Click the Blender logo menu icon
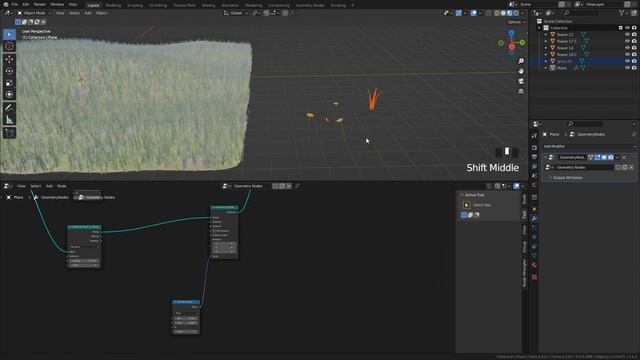Screen dimensions: 640x360 6,4
